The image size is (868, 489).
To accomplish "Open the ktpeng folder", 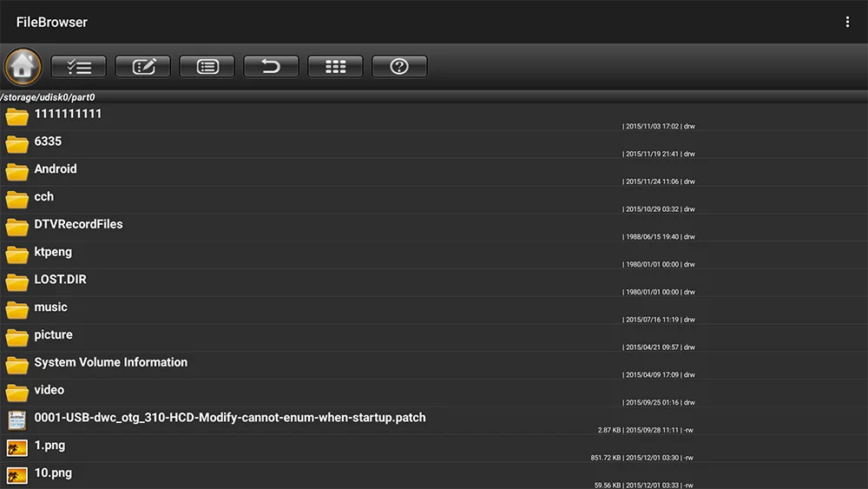I will pos(434,255).
